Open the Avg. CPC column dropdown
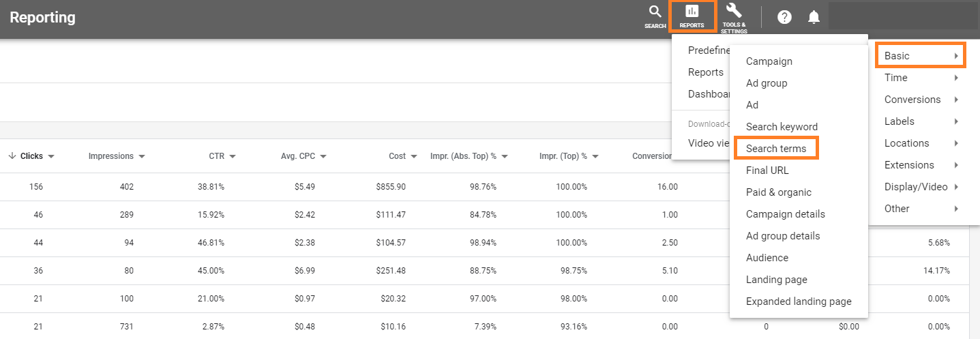 323,156
